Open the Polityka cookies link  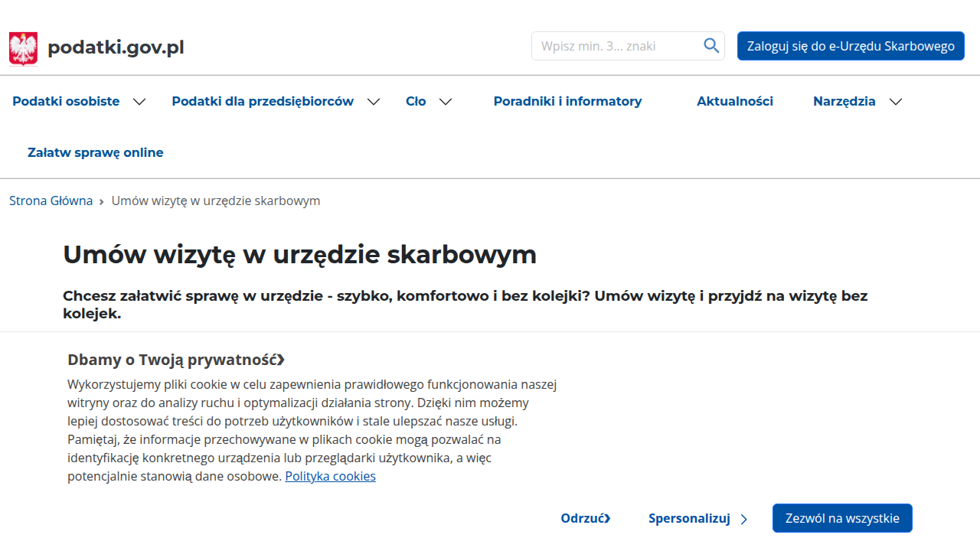tap(331, 476)
